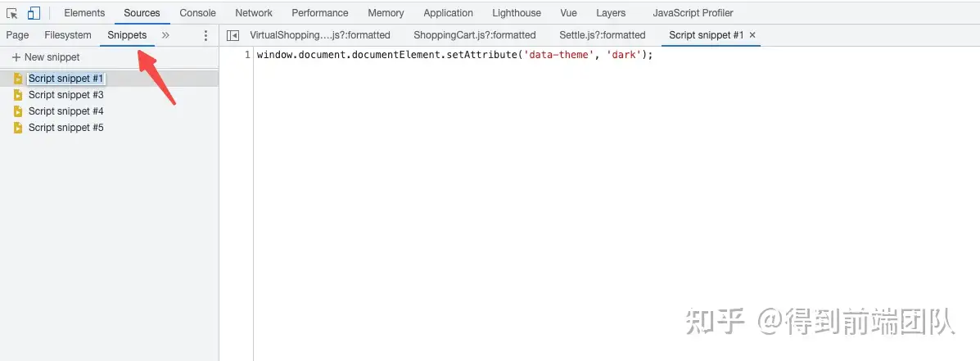
Task: Close the Script snippet #1 editor tab
Action: [x=752, y=35]
